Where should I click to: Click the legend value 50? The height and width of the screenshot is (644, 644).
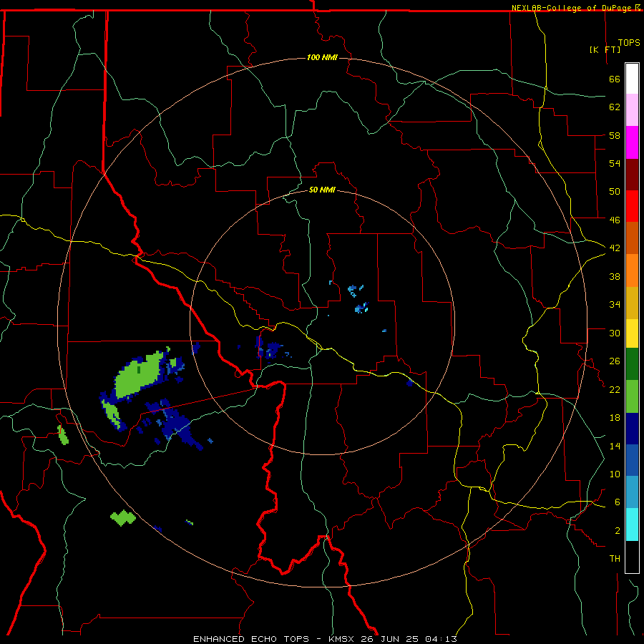click(x=615, y=191)
